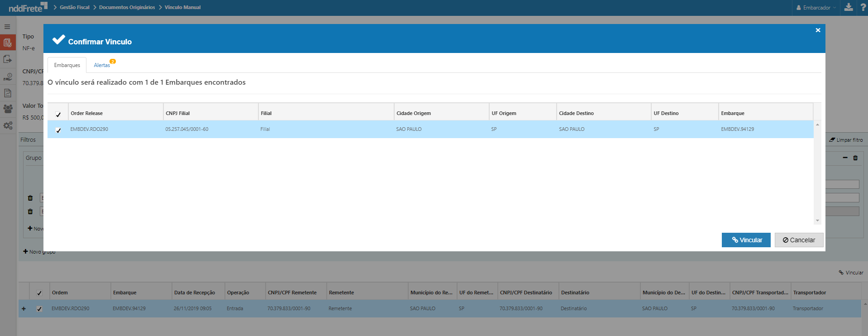Viewport: 868px width, 336px height.
Task: Close the Confirmar Vínculo dialog
Action: [818, 30]
